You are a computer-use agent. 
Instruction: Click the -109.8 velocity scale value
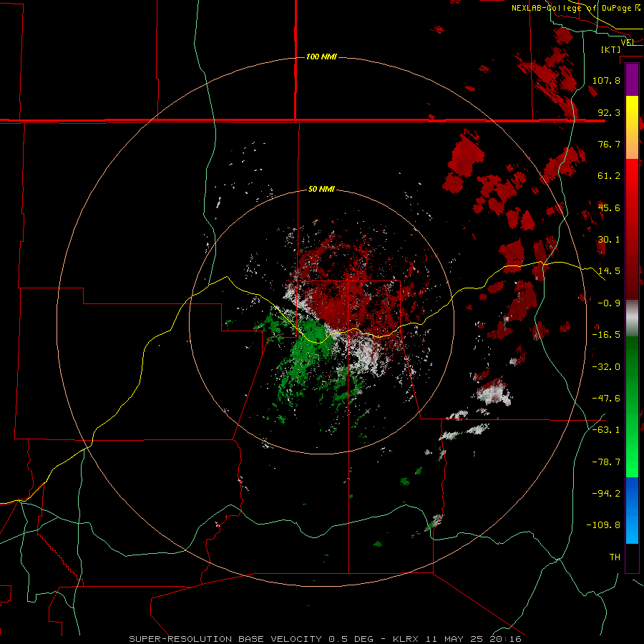pyautogui.click(x=603, y=525)
